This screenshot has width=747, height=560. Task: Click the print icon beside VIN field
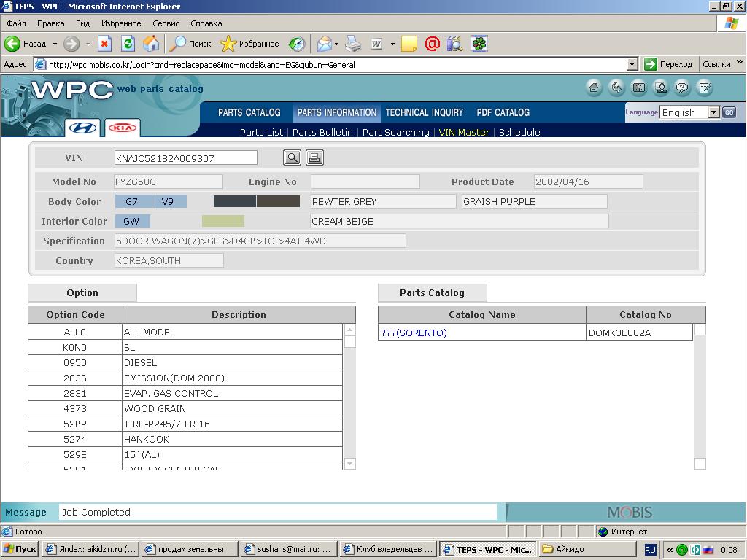[x=314, y=157]
